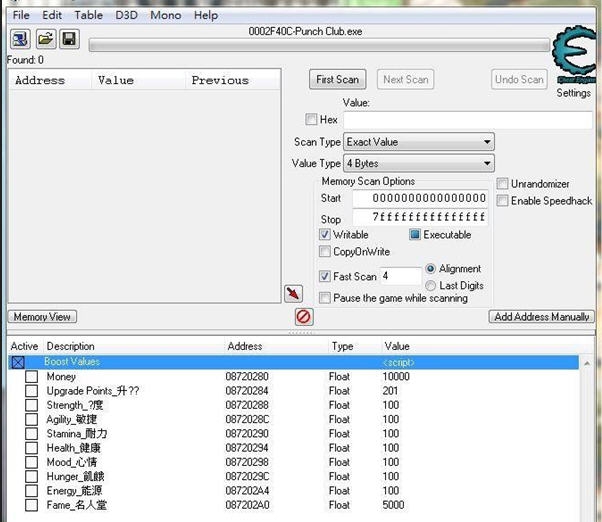Image resolution: width=602 pixels, height=522 pixels.
Task: Open the Value Type dropdown
Action: [419, 163]
